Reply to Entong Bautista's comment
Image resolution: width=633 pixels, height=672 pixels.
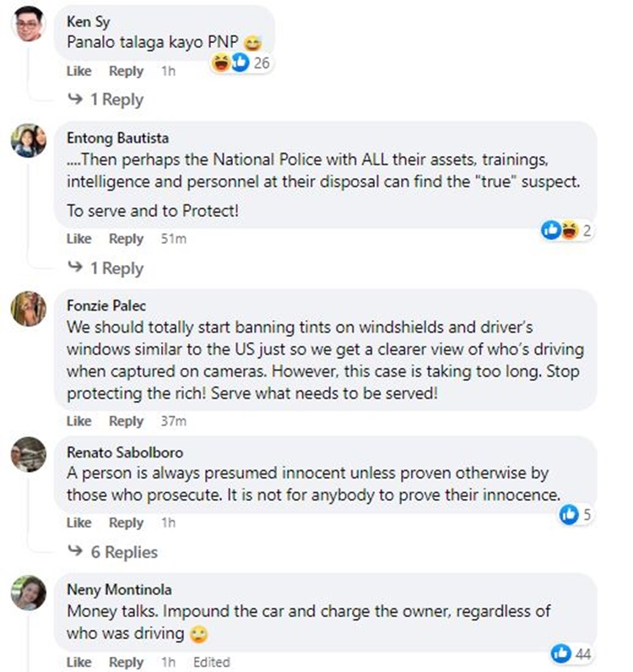tap(126, 239)
